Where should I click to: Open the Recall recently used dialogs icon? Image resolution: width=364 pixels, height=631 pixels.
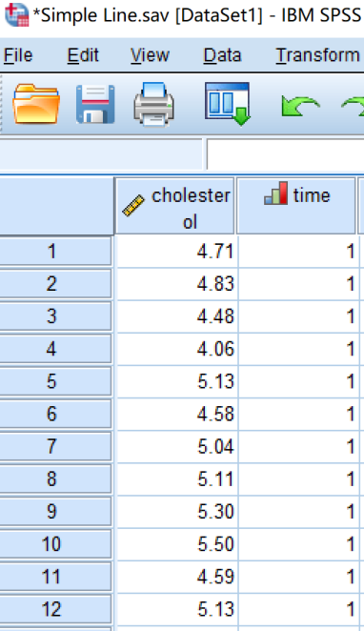pyautogui.click(x=227, y=104)
